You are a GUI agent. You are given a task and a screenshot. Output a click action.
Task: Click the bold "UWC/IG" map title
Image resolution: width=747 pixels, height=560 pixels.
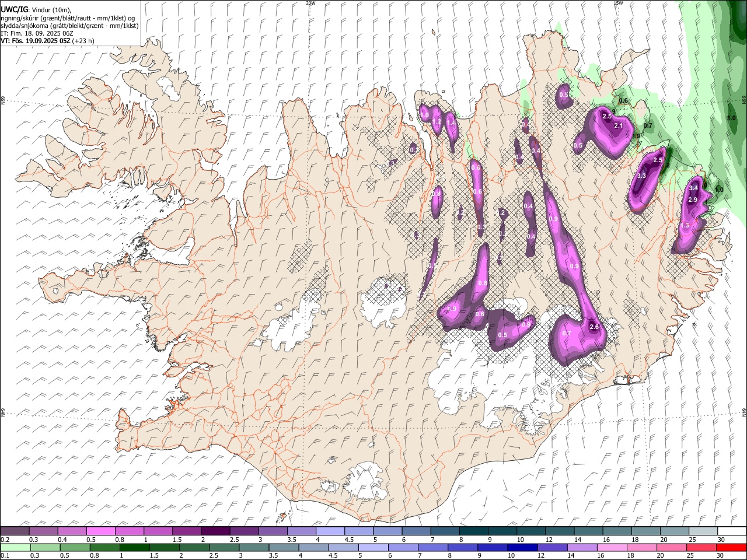14,10
